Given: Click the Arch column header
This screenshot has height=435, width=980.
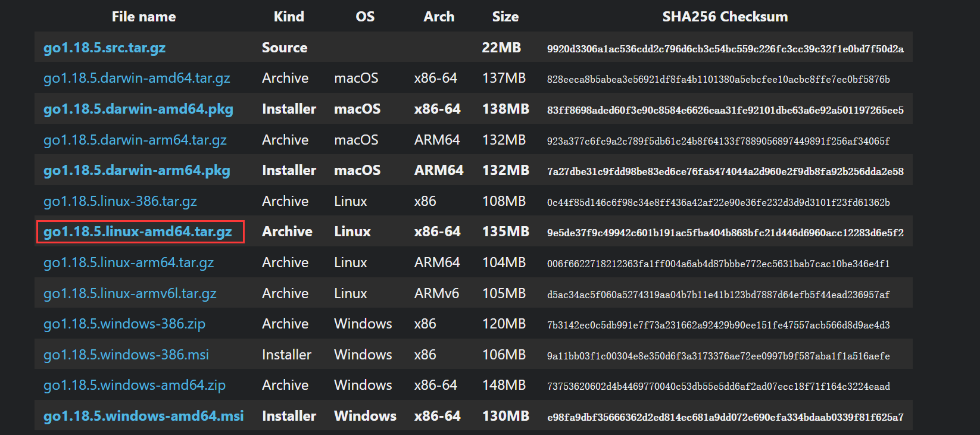Looking at the screenshot, I should pyautogui.click(x=439, y=17).
